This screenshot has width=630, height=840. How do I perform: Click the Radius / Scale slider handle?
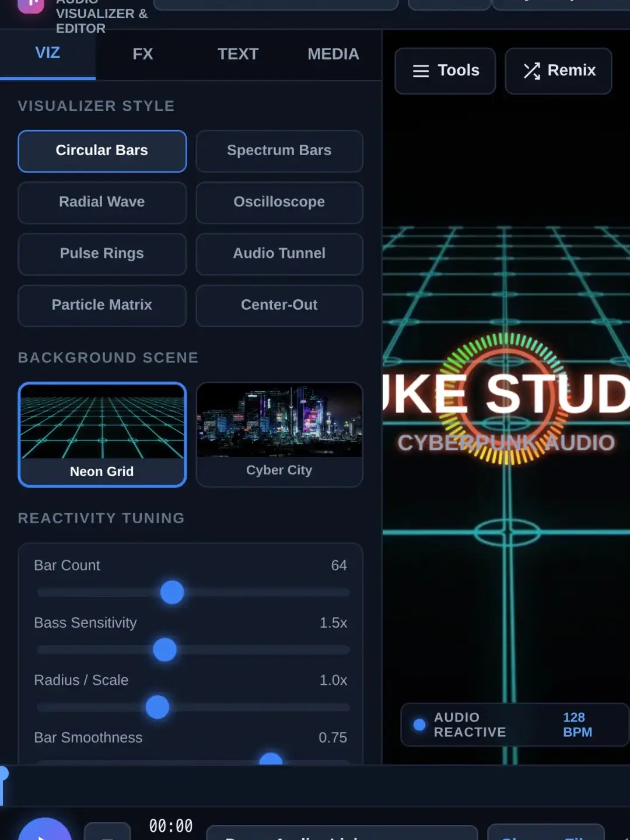(157, 707)
